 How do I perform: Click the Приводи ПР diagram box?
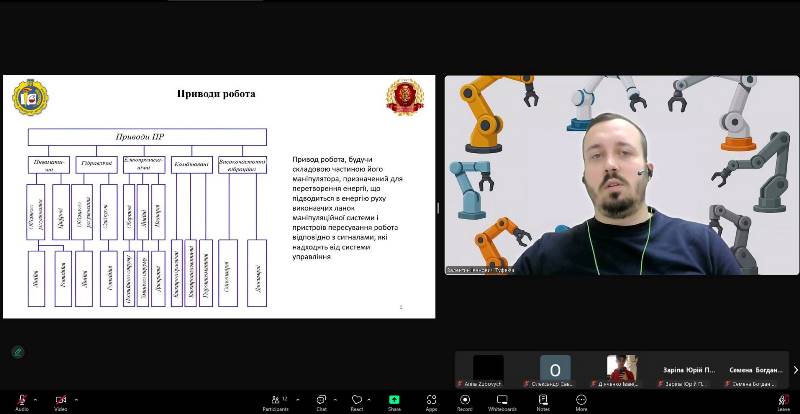(x=147, y=137)
